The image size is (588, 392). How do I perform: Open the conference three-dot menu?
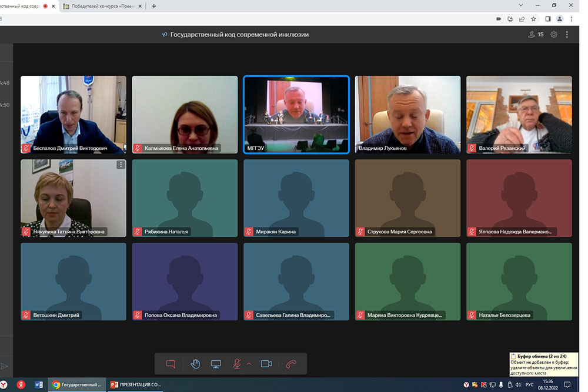click(567, 35)
